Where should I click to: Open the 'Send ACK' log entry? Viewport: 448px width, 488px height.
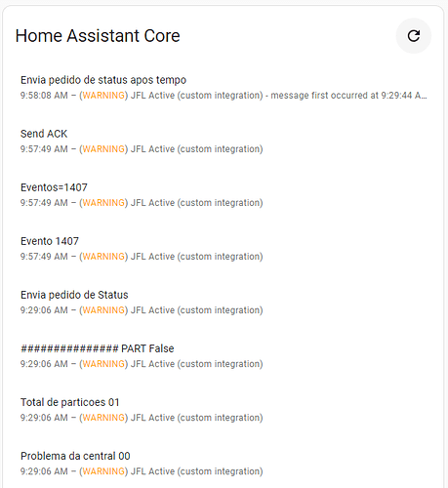pos(224,142)
